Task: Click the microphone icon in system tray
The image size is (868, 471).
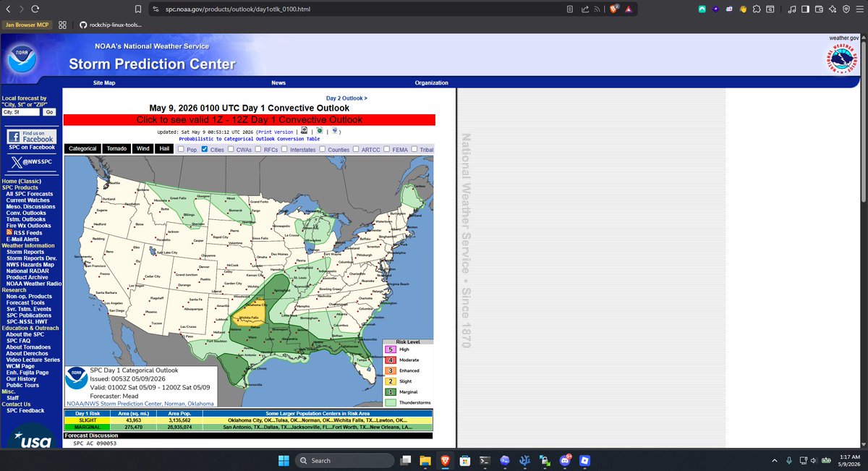Action: 788,460
